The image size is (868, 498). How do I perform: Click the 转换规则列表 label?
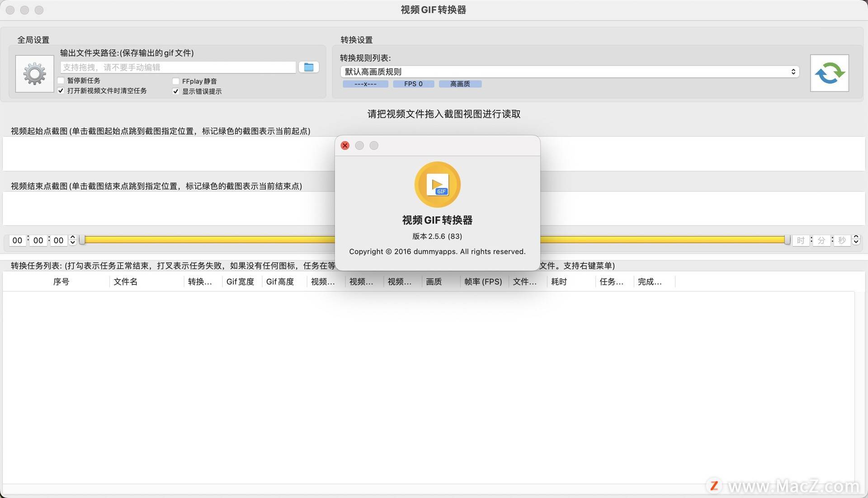365,58
